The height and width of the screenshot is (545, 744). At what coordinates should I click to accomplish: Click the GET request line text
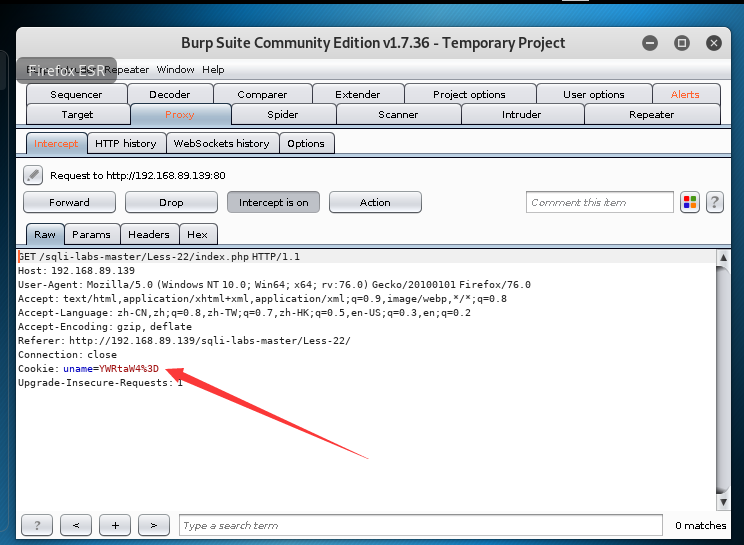point(159,257)
